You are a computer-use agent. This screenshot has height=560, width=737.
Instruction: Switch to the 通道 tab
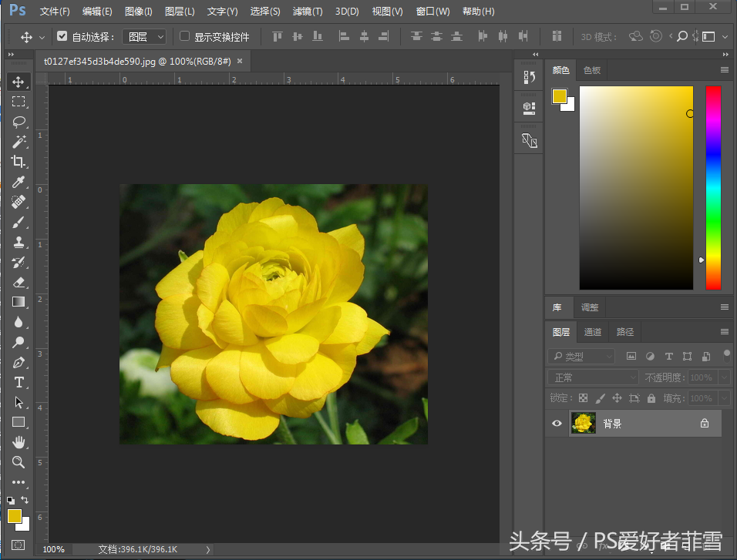point(592,332)
